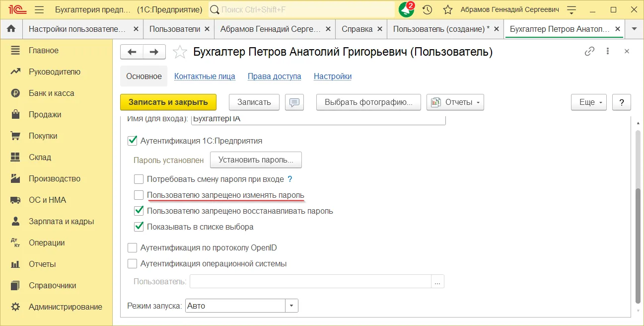Viewport: 644px width, 326px height.
Task: Expand the 'Еще' menu
Action: pyautogui.click(x=589, y=102)
